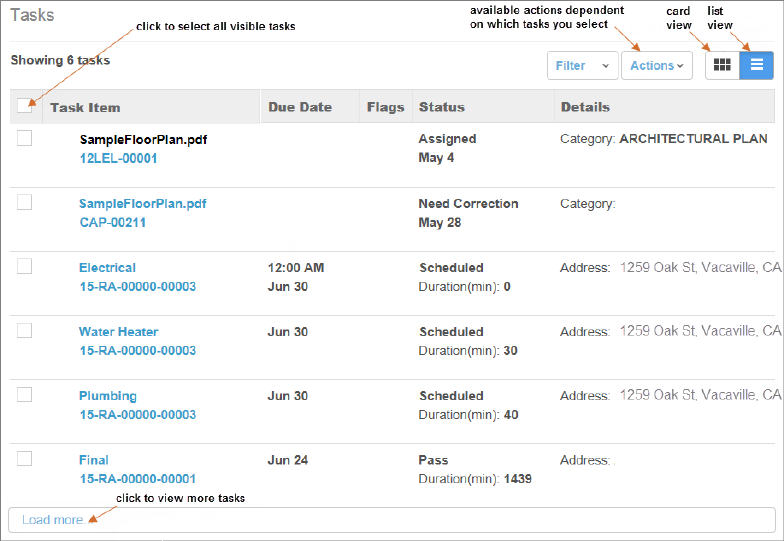
Task: Open the Water Heater task link
Action: click(x=118, y=332)
